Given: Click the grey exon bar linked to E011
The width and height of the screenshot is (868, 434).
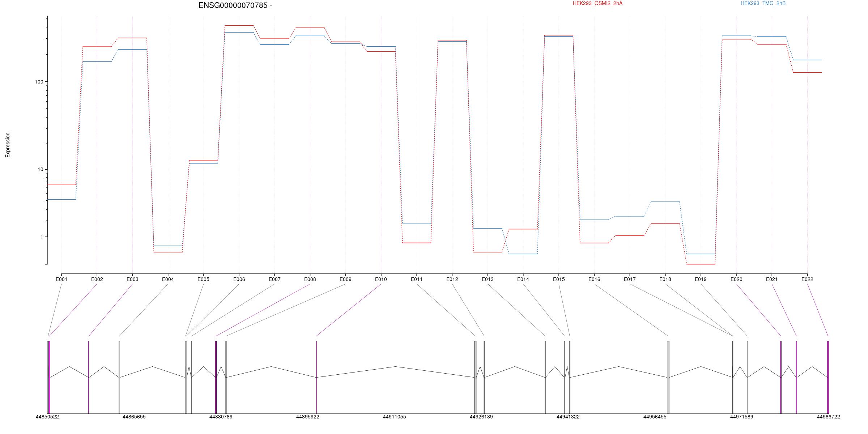Looking at the screenshot, I should [475, 377].
